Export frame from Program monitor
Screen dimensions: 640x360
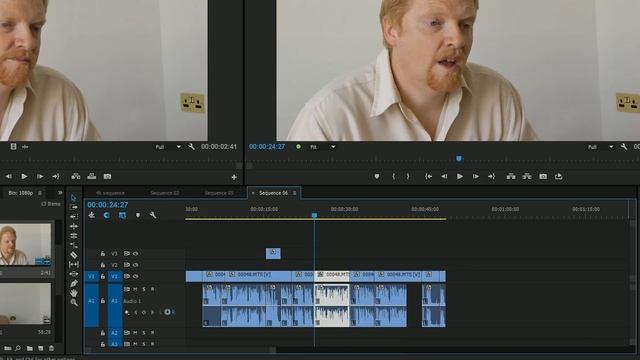coord(543,176)
